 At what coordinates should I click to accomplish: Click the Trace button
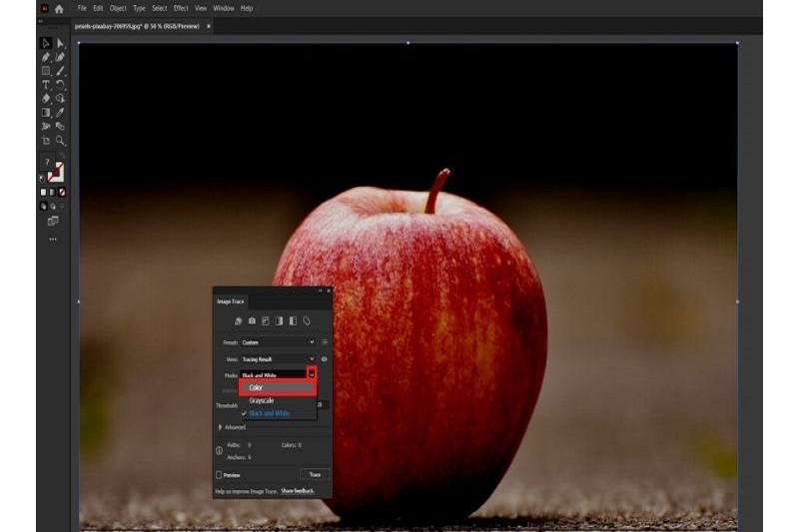pyautogui.click(x=315, y=474)
